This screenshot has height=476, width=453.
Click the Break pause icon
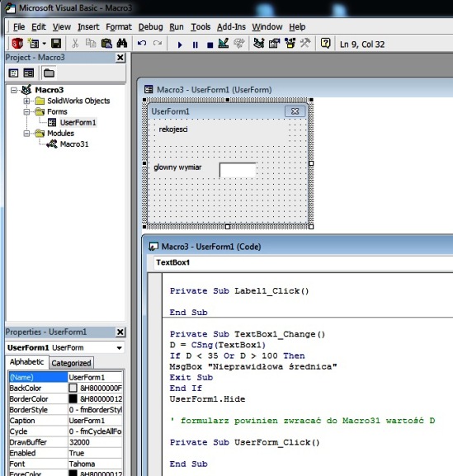[x=196, y=45]
